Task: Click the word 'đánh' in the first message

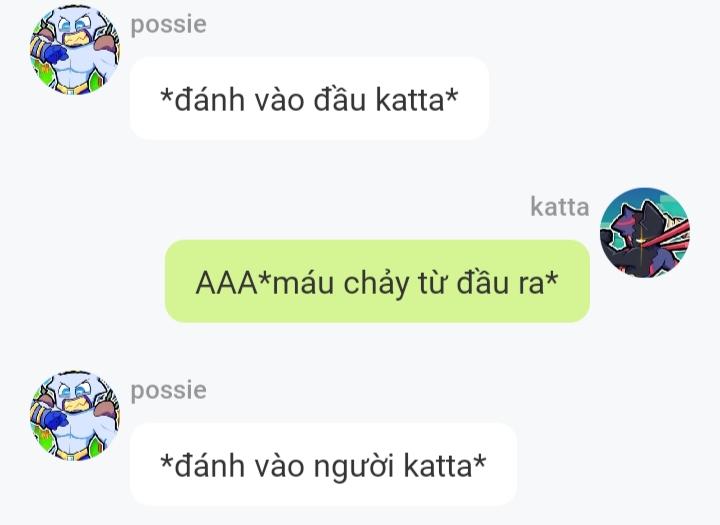Action: [x=209, y=98]
